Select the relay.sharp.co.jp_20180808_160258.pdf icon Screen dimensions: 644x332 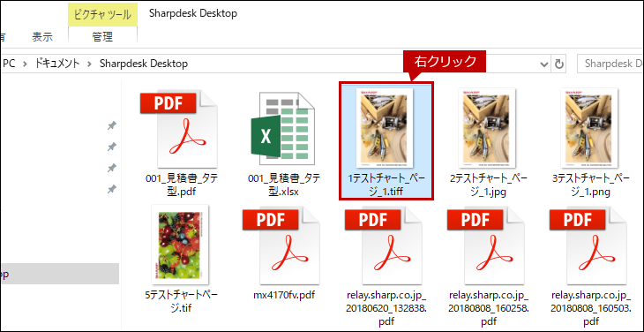click(x=486, y=246)
